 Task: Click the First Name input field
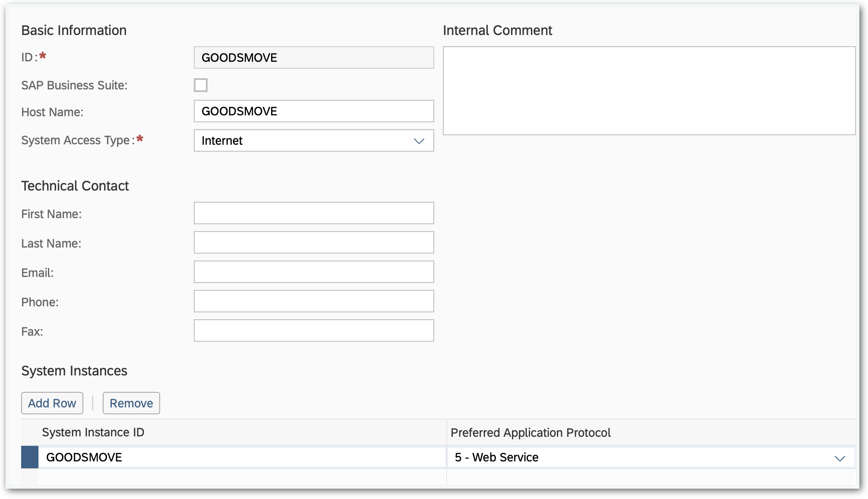(313, 213)
